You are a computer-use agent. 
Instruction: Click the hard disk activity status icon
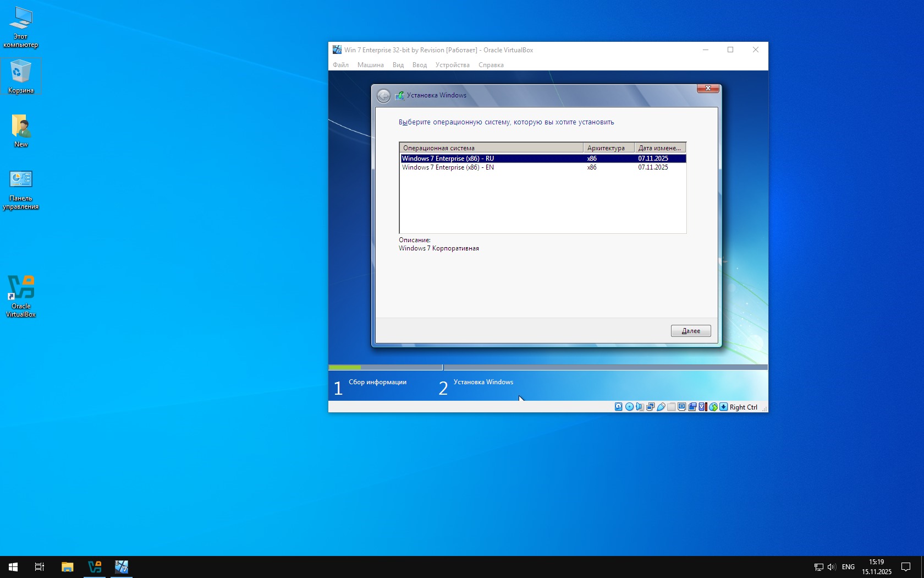619,407
